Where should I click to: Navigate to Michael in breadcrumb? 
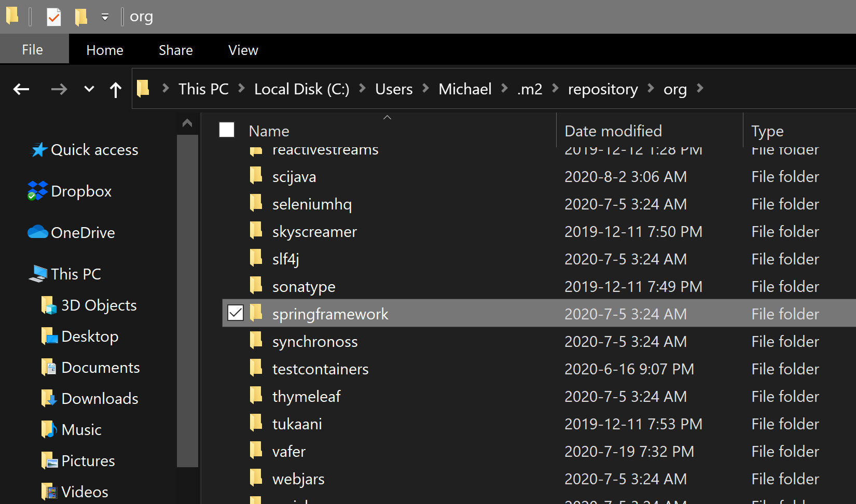click(x=465, y=89)
